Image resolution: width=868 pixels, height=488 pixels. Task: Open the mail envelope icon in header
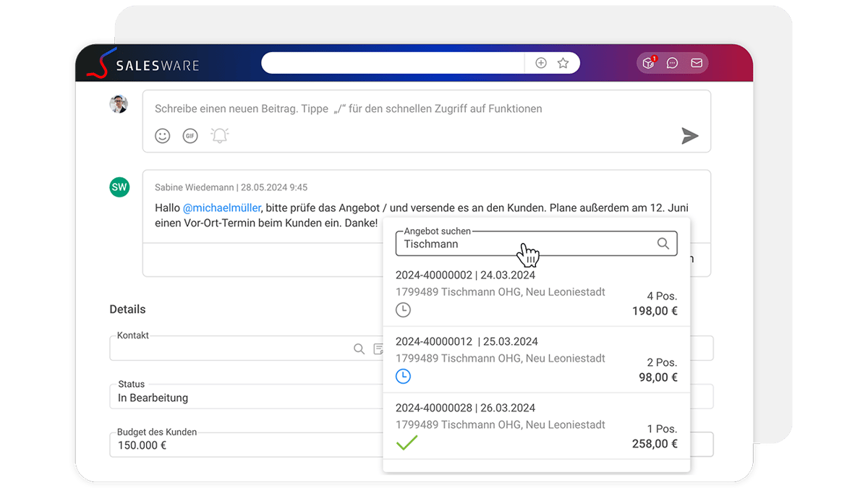tap(697, 63)
